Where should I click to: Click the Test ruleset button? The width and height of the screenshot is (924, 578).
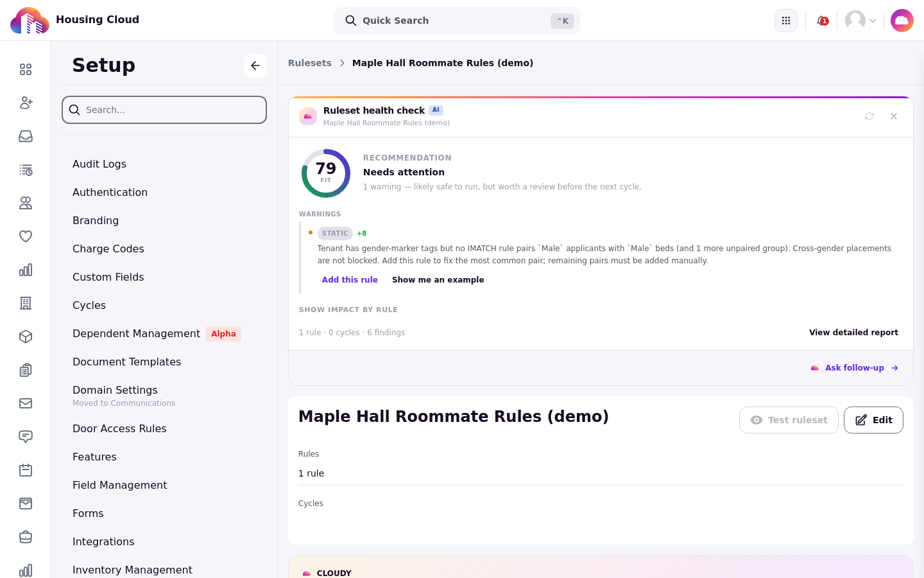pos(789,420)
